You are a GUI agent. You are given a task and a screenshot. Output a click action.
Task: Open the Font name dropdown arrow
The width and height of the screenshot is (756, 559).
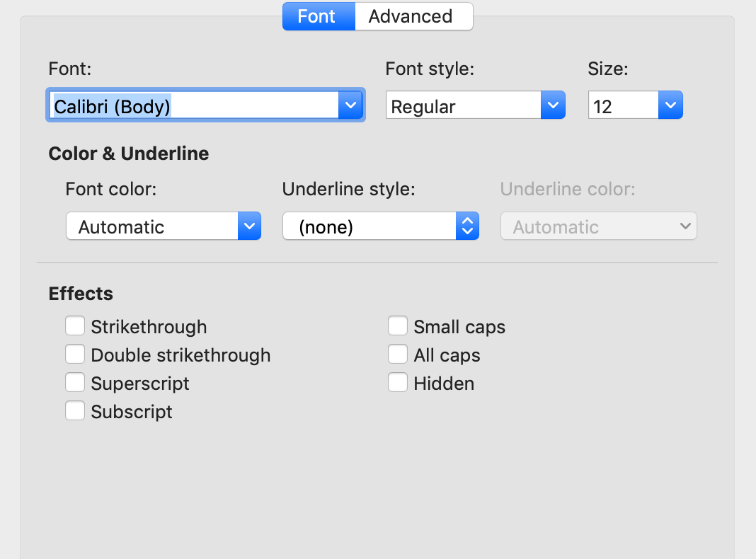click(x=350, y=106)
